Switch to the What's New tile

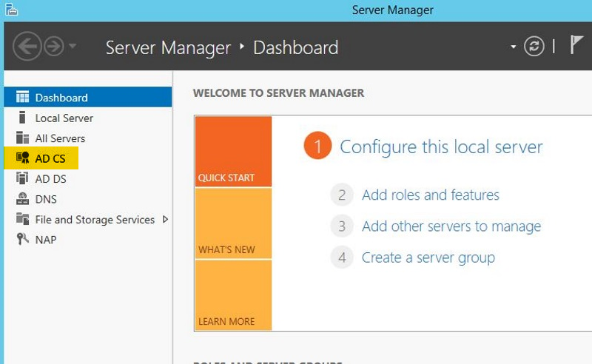(x=233, y=223)
